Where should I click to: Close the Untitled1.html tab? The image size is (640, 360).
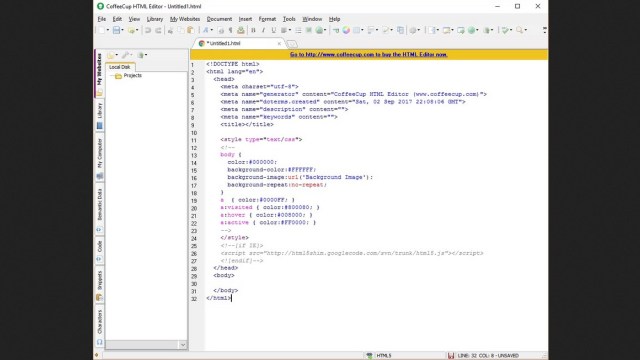pyautogui.click(x=279, y=43)
